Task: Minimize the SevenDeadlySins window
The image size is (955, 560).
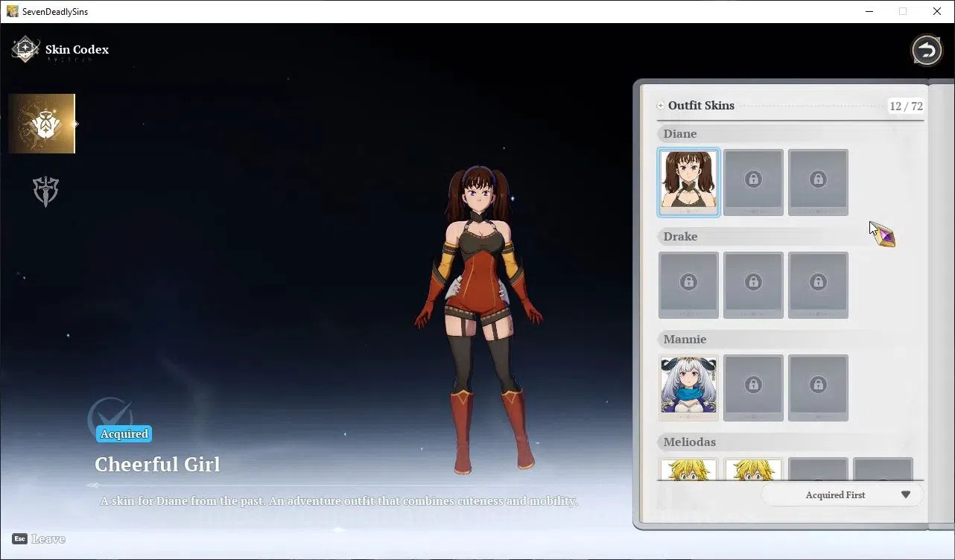Action: point(869,11)
